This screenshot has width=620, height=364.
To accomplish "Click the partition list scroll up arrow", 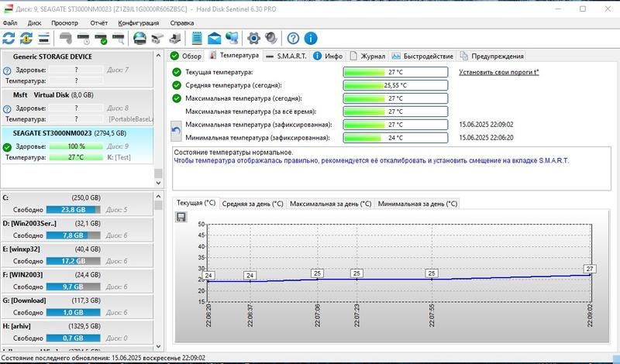I will pyautogui.click(x=158, y=196).
